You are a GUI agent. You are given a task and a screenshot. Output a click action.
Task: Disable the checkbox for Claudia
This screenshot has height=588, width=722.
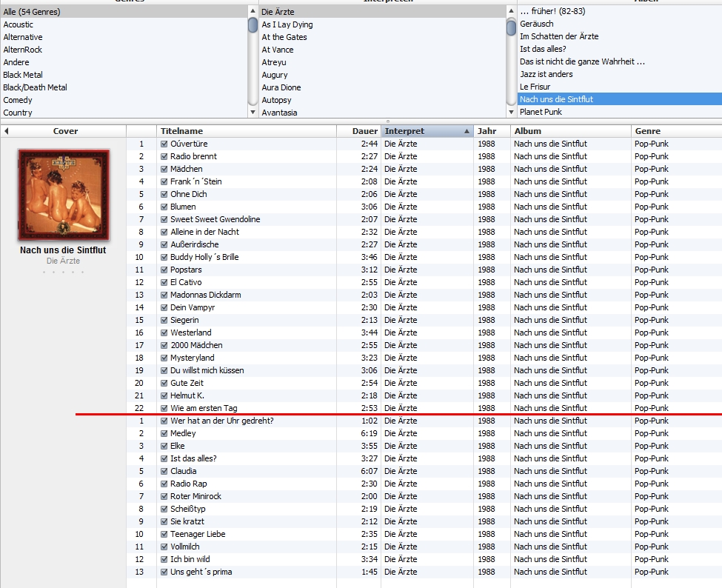(164, 471)
